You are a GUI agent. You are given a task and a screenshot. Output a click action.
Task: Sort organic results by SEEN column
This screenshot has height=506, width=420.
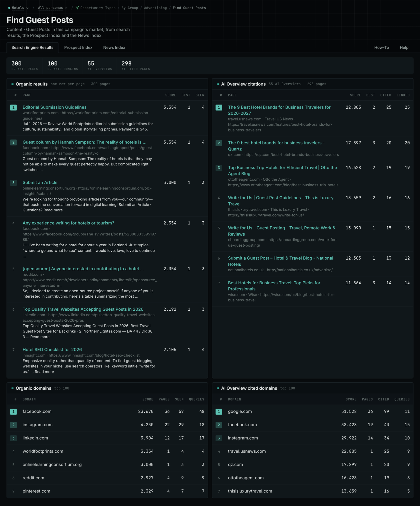coord(200,95)
